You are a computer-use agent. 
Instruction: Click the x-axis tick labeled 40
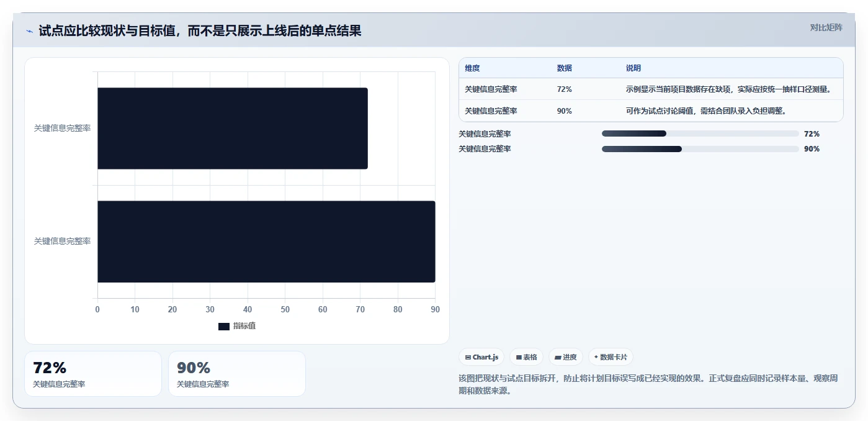click(248, 309)
